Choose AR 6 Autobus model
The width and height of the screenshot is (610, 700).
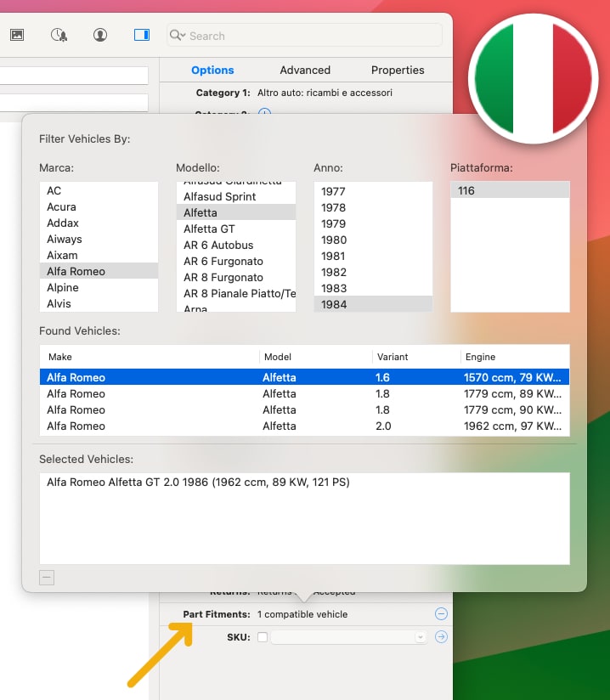point(236,245)
